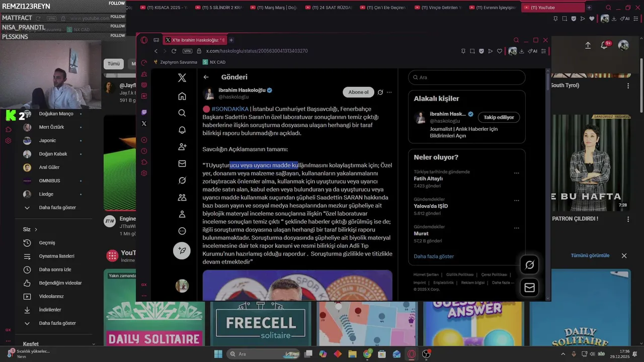644x362 pixels.
Task: Open new tab in X window
Action: coord(231,40)
